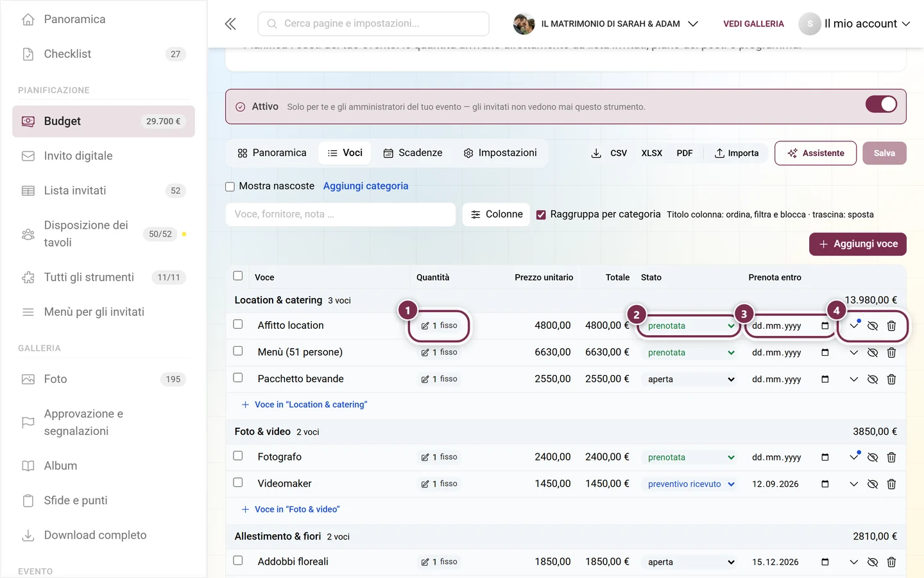Check the Mostra nascoste checkbox
Screen dimensions: 924x578
[x=230, y=186]
